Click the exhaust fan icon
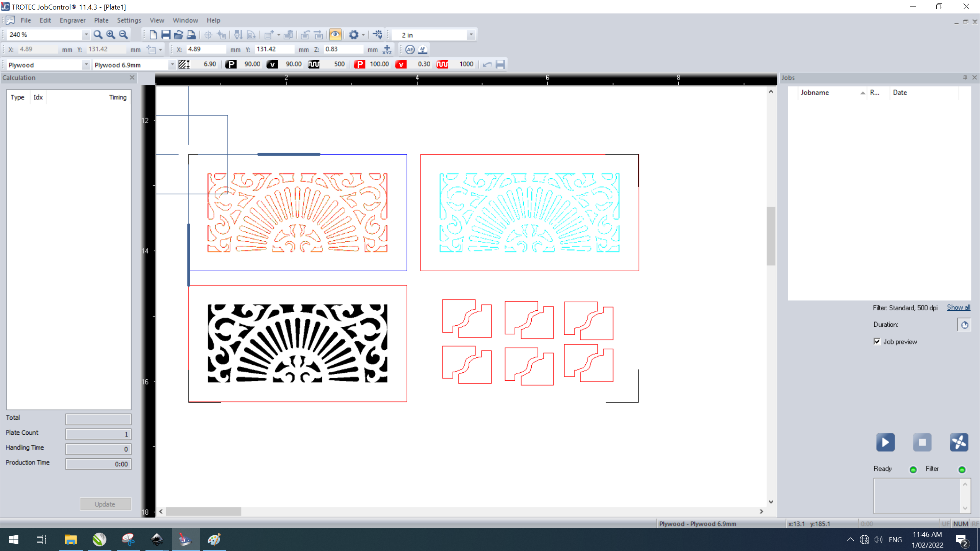980x551 pixels. pos(959,442)
